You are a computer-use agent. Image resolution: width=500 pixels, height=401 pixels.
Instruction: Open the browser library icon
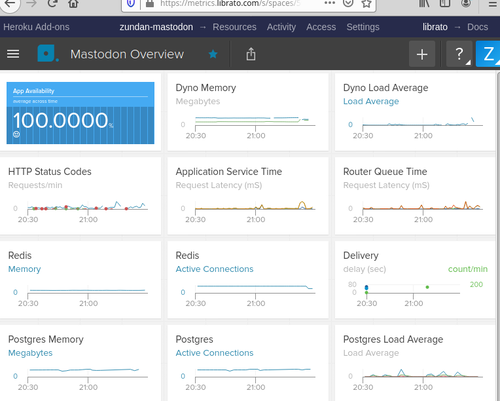(424, 4)
